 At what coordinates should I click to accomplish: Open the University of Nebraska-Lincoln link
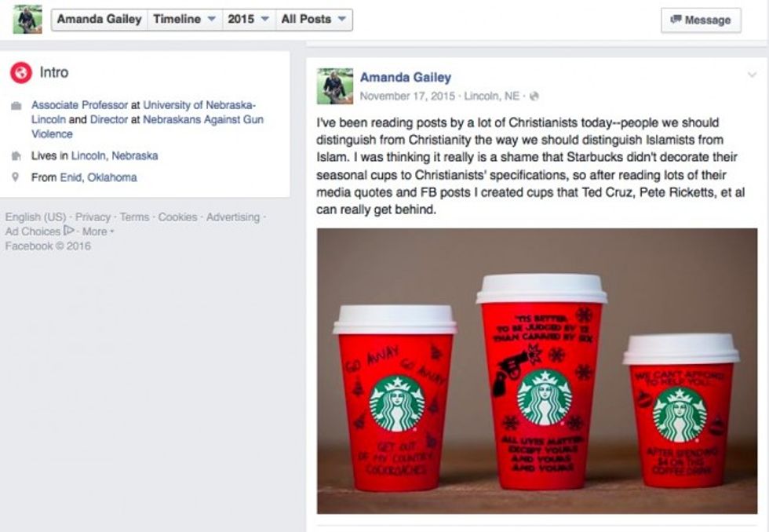click(143, 112)
